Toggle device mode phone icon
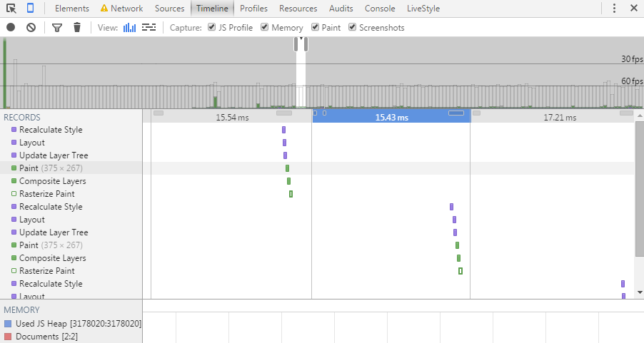The height and width of the screenshot is (343, 644). 31,9
